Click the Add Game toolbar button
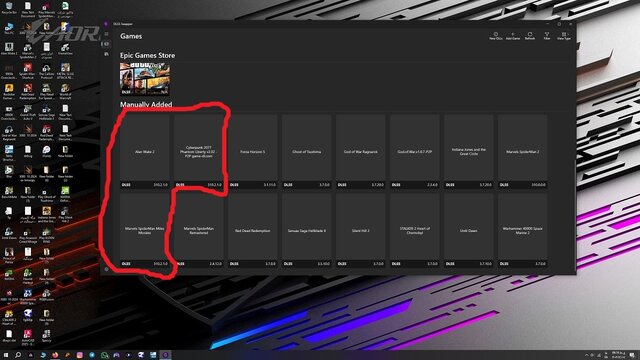Viewport: 640px width, 360px height. coord(513,36)
